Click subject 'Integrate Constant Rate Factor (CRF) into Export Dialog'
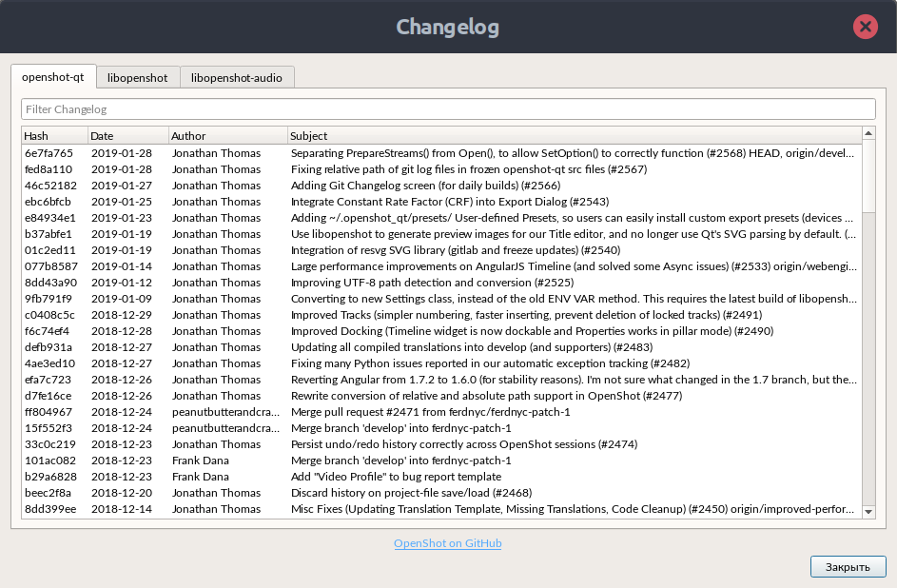 coord(450,202)
